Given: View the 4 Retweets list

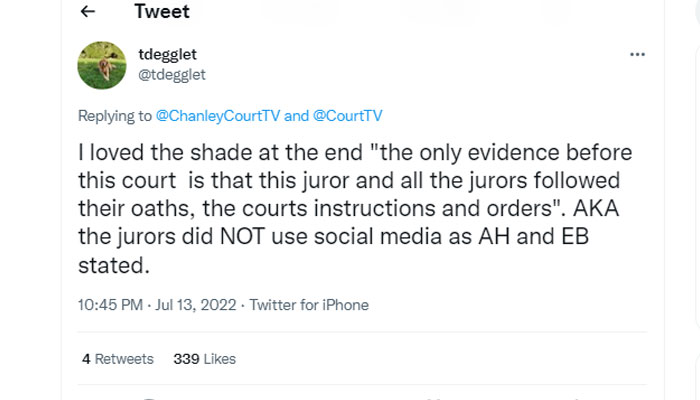Looking at the screenshot, I should [118, 358].
